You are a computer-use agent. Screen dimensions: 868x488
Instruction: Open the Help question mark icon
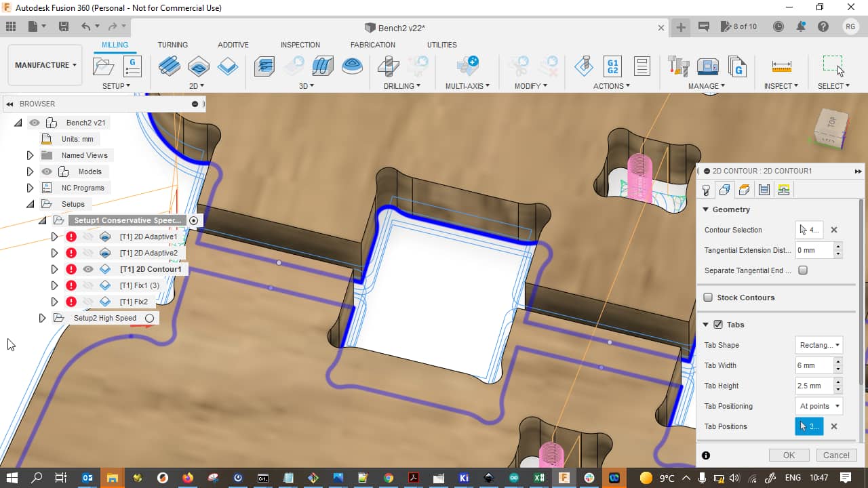tap(823, 26)
